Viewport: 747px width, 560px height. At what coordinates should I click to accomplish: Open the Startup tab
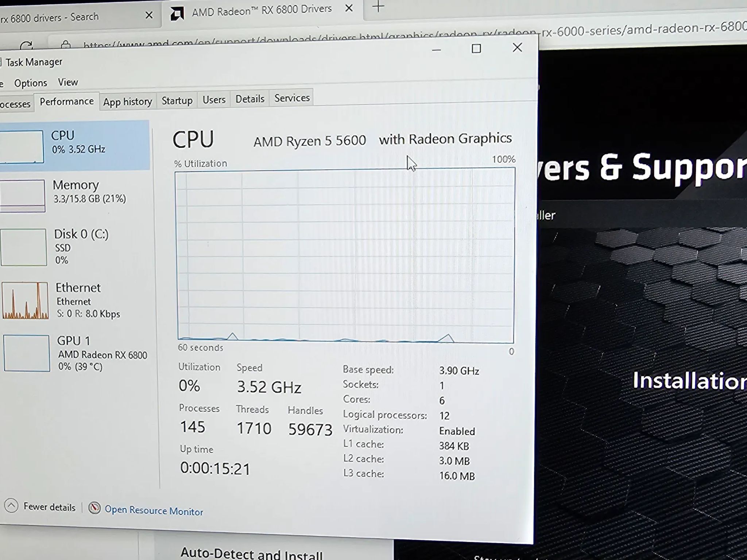point(177,101)
